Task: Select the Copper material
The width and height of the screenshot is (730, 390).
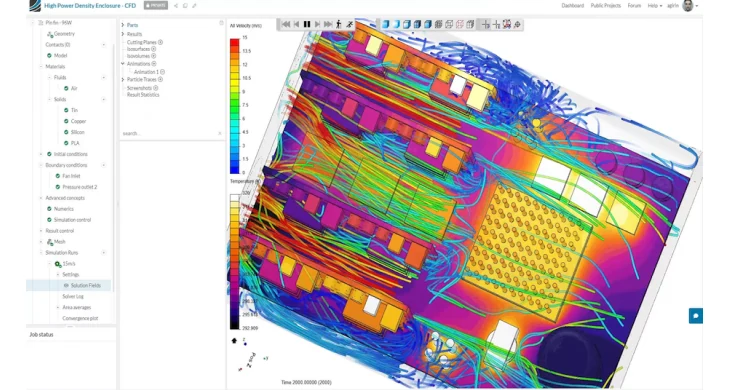Action: (x=78, y=121)
